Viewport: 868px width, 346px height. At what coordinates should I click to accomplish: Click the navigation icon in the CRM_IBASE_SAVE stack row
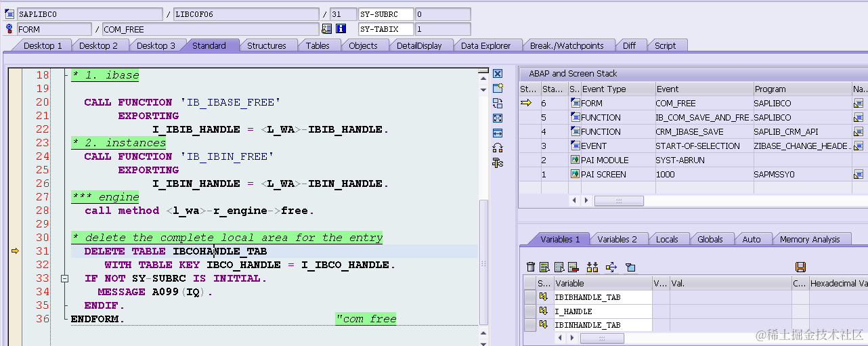859,131
